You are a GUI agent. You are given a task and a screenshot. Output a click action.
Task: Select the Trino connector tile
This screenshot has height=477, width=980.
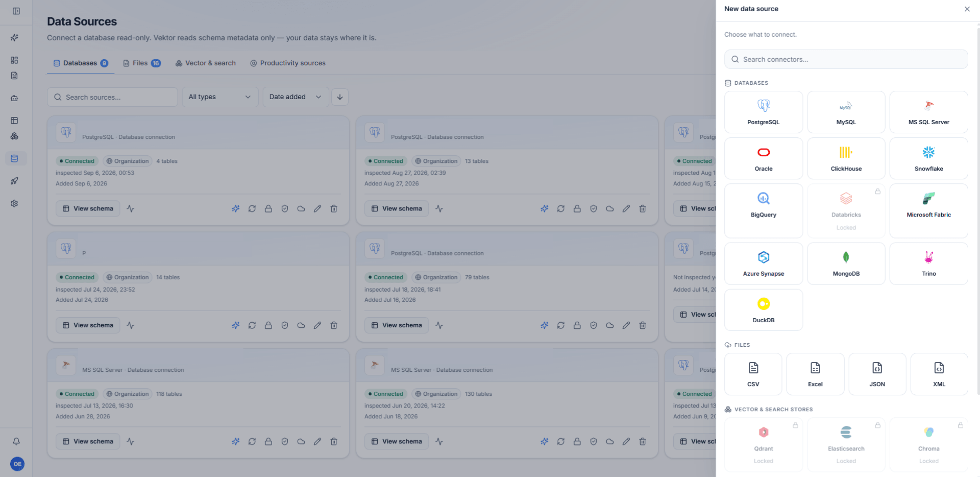(x=928, y=264)
